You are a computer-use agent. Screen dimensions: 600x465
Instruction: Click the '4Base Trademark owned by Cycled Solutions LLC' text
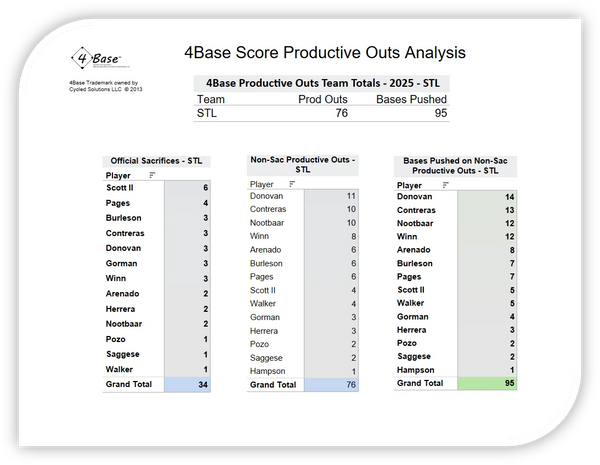pos(106,86)
